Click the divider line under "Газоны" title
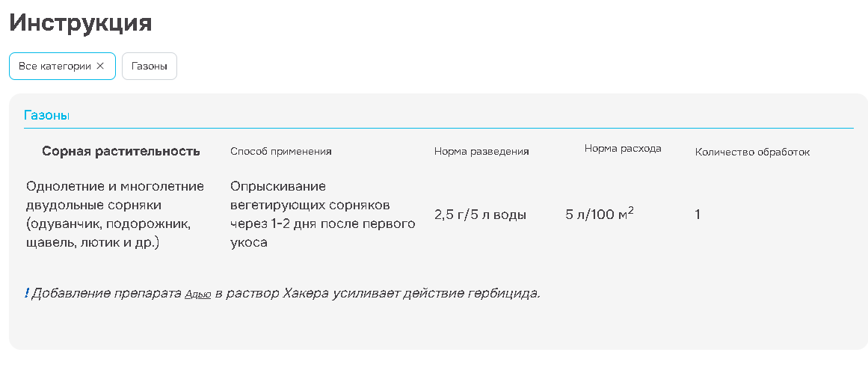The height and width of the screenshot is (373, 868). pos(438,129)
